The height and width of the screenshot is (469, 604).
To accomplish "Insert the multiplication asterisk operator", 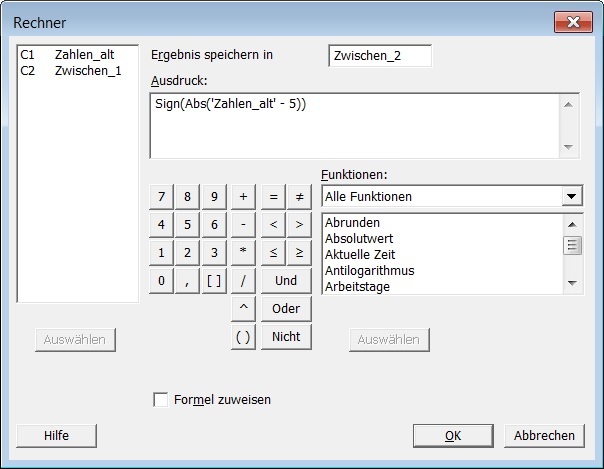I will (243, 253).
